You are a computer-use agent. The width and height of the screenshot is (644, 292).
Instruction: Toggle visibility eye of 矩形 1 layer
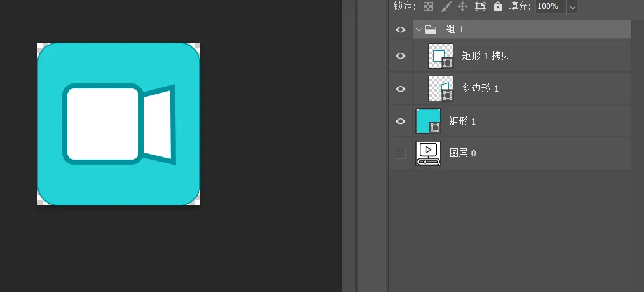[401, 122]
